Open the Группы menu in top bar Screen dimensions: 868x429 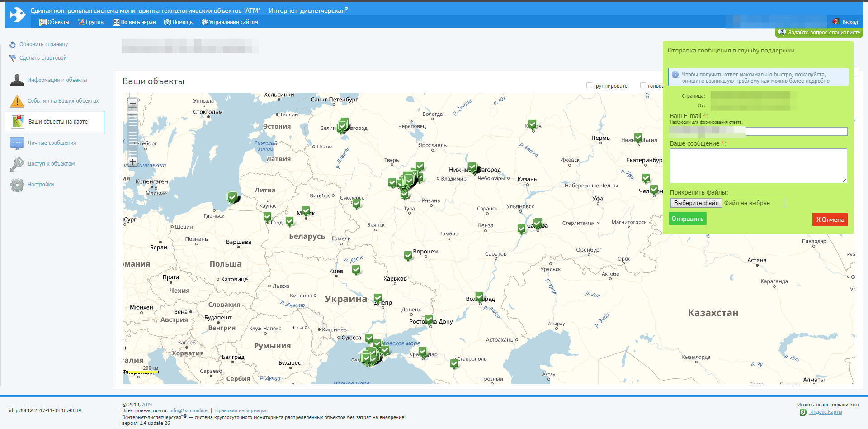click(91, 22)
